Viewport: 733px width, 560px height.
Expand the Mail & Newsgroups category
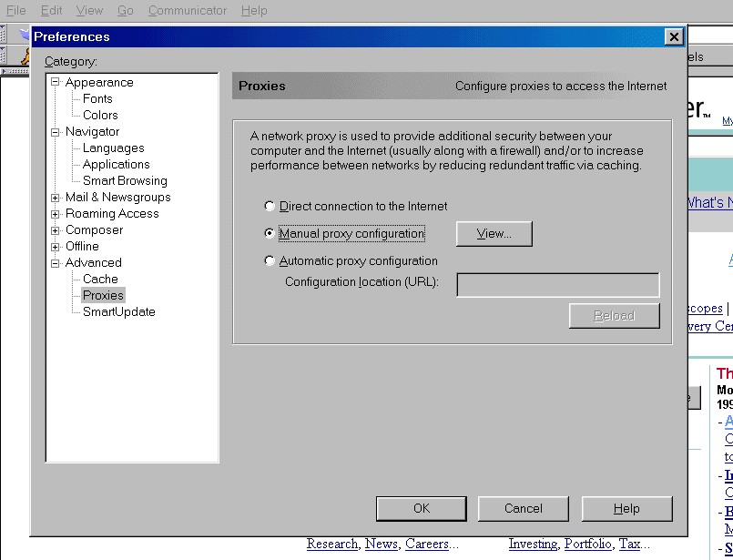click(x=56, y=198)
